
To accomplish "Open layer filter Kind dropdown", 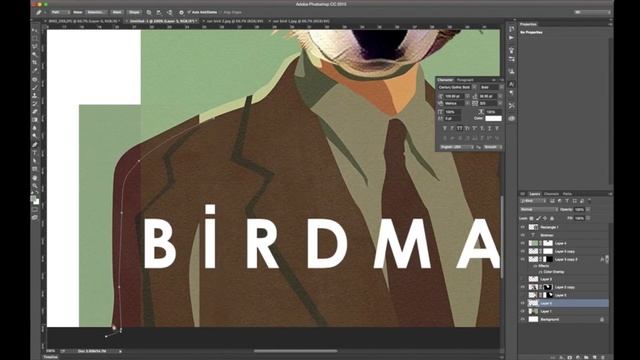I will click(533, 201).
